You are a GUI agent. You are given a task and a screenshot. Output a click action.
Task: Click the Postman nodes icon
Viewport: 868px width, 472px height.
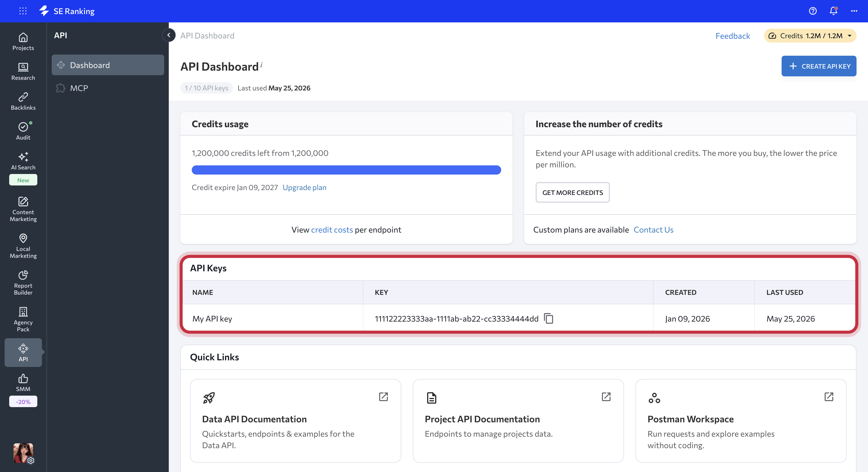click(654, 398)
